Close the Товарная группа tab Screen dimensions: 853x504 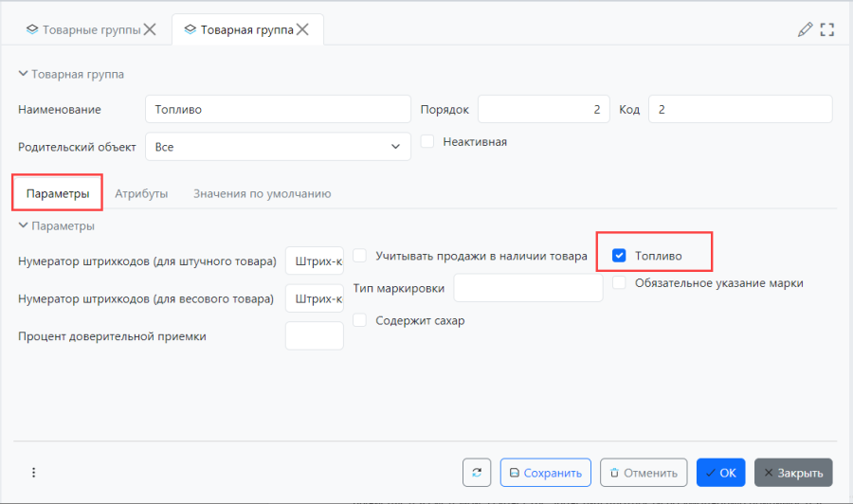click(302, 29)
